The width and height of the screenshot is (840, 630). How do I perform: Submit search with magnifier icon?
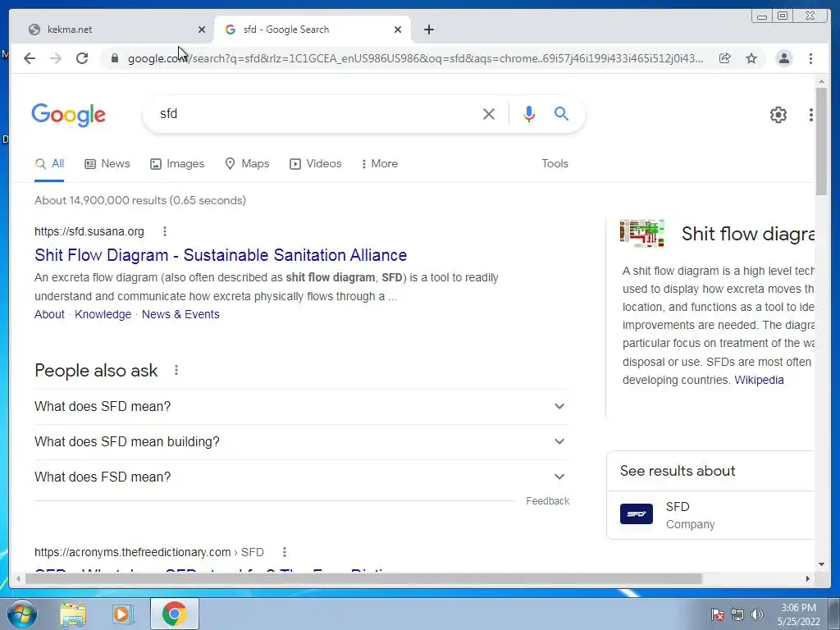pyautogui.click(x=561, y=113)
